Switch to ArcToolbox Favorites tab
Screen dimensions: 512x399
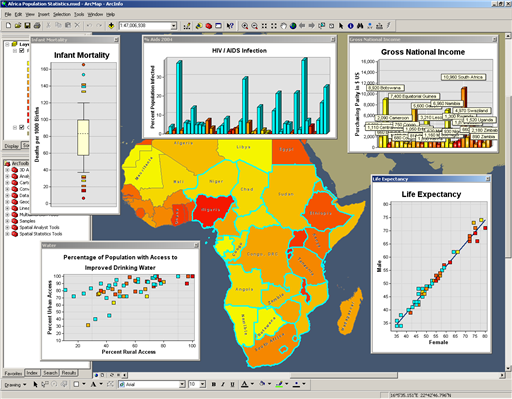pos(13,373)
